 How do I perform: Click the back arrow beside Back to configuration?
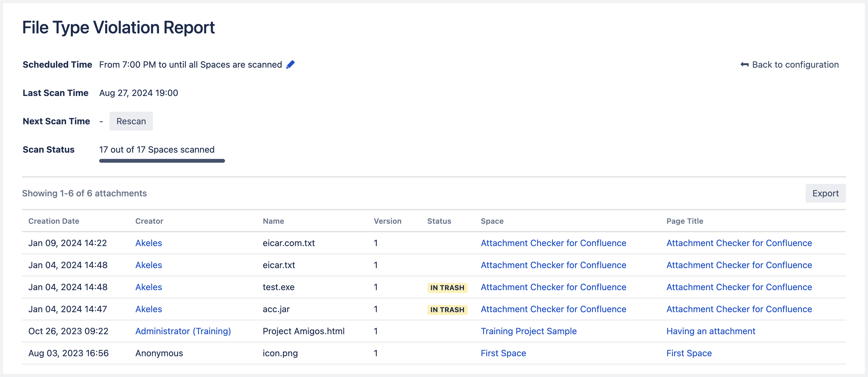(x=744, y=64)
